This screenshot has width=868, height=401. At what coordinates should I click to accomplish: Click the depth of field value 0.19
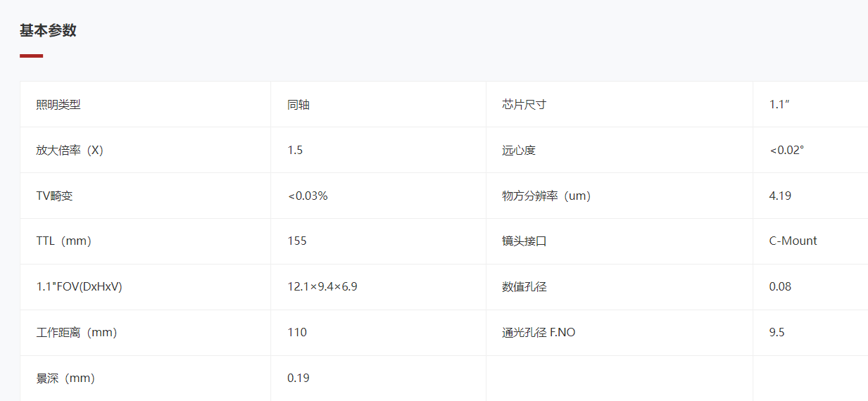point(298,378)
